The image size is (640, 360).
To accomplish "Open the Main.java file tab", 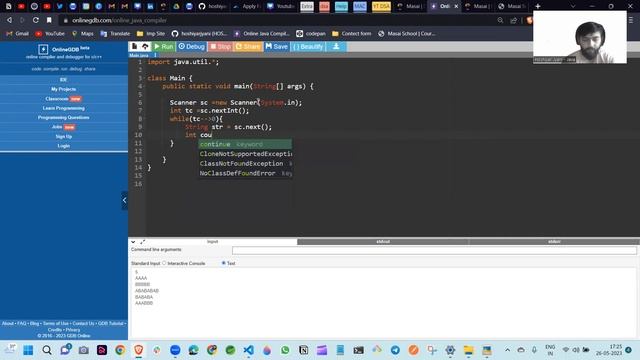I will pyautogui.click(x=139, y=55).
